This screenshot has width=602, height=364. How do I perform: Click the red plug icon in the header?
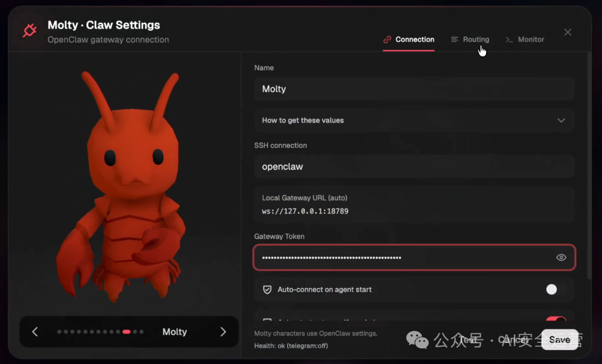(30, 30)
